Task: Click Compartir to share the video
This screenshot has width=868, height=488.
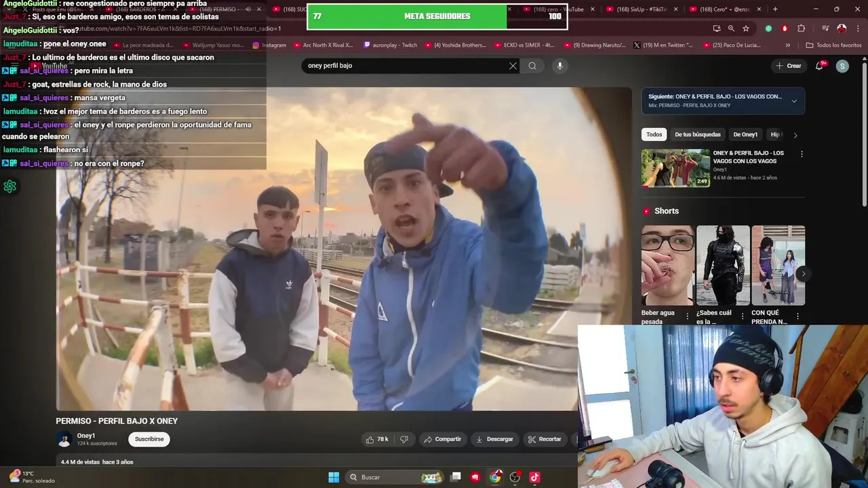Action: click(x=442, y=439)
